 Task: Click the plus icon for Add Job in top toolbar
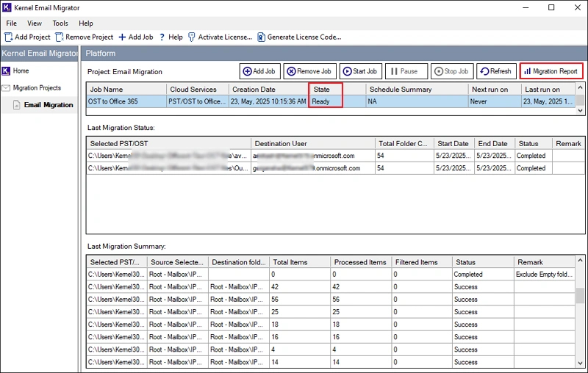pyautogui.click(x=122, y=37)
